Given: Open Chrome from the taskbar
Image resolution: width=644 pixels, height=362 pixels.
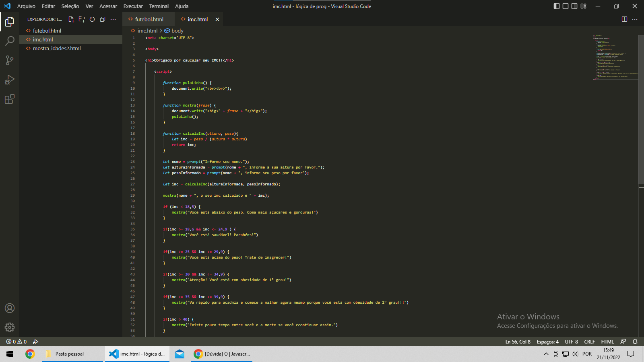Looking at the screenshot, I should point(30,354).
